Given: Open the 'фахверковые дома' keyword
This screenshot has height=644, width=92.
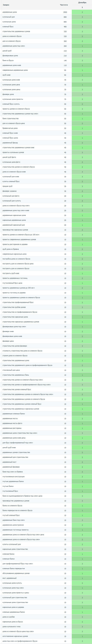Looking at the screenshot, I should [10, 56].
